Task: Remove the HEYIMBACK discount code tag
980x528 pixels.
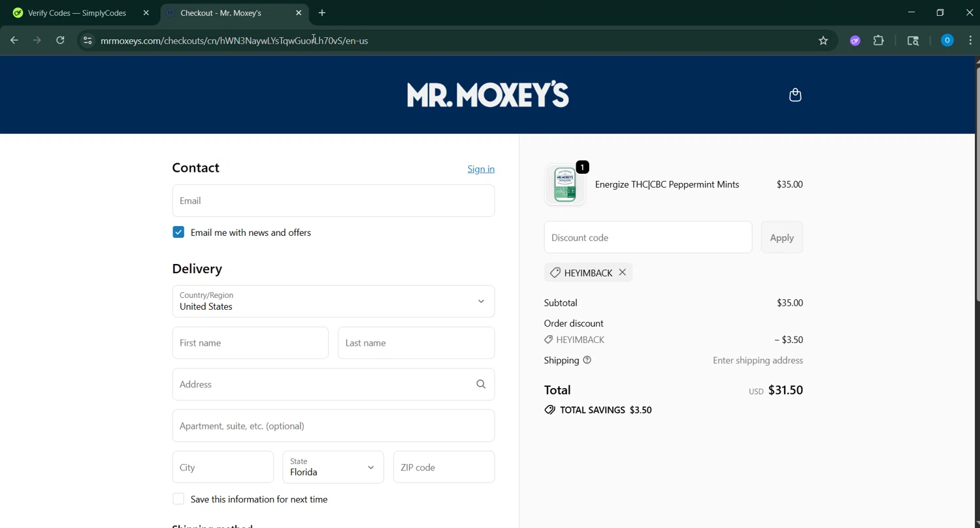Action: [x=623, y=272]
